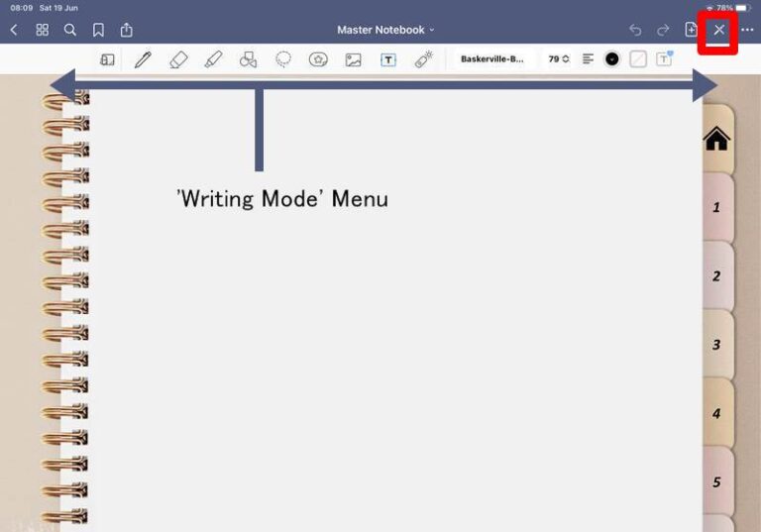Choose the Shapes tool
761x532 pixels.
pyautogui.click(x=248, y=59)
